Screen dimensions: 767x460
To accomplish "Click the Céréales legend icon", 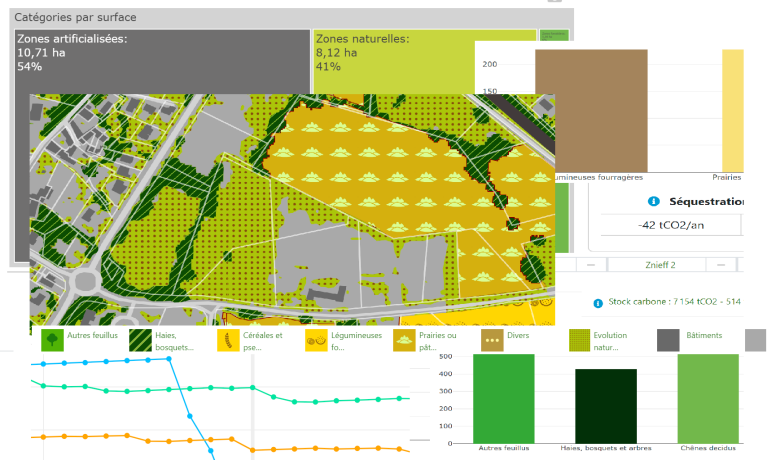I will pyautogui.click(x=228, y=341).
